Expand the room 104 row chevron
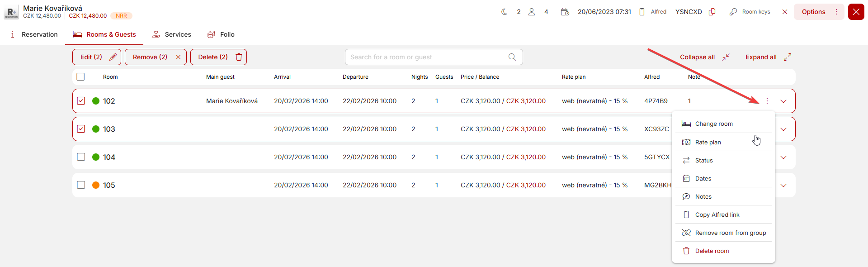This screenshot has height=267, width=868. [x=783, y=157]
